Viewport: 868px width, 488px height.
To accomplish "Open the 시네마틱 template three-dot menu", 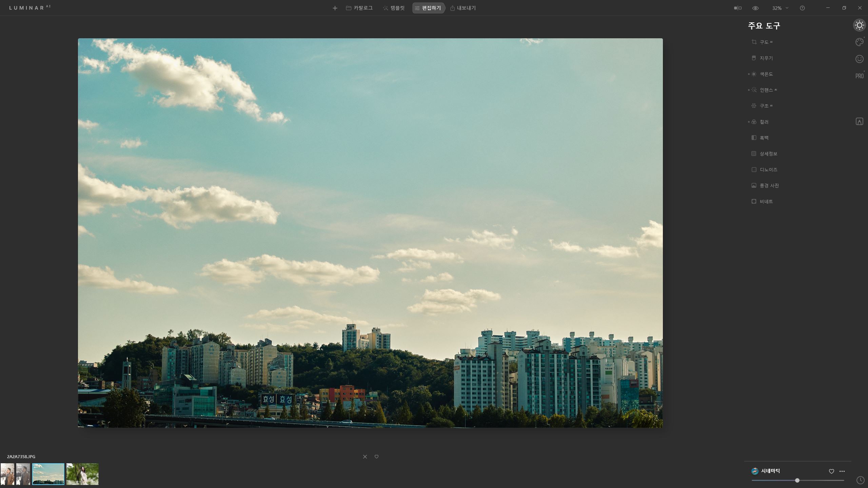I will point(842,471).
